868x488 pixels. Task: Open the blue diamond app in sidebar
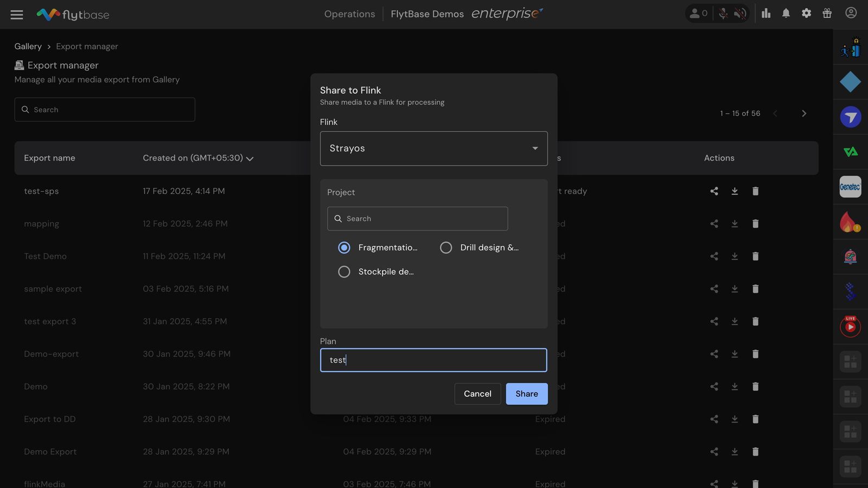(x=850, y=82)
